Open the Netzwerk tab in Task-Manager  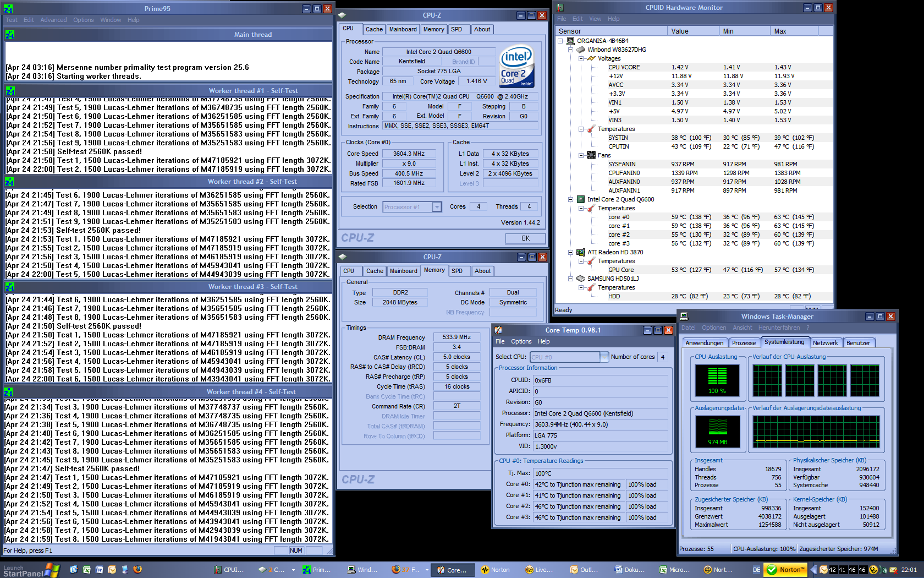(826, 343)
